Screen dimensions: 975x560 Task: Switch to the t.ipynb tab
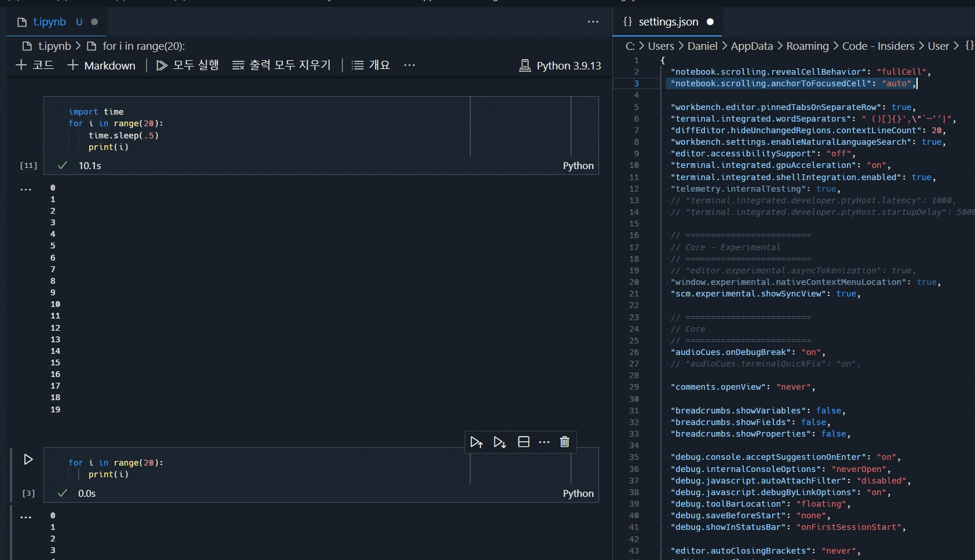49,21
